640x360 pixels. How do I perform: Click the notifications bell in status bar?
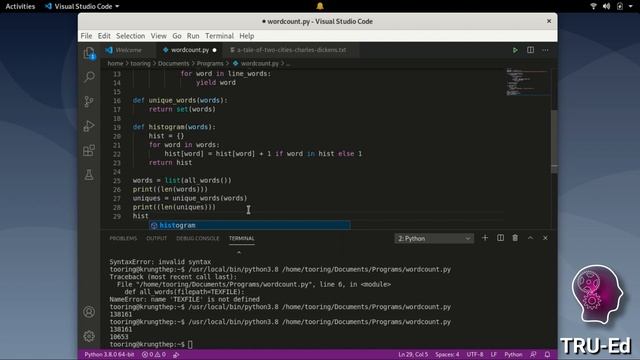click(x=547, y=354)
